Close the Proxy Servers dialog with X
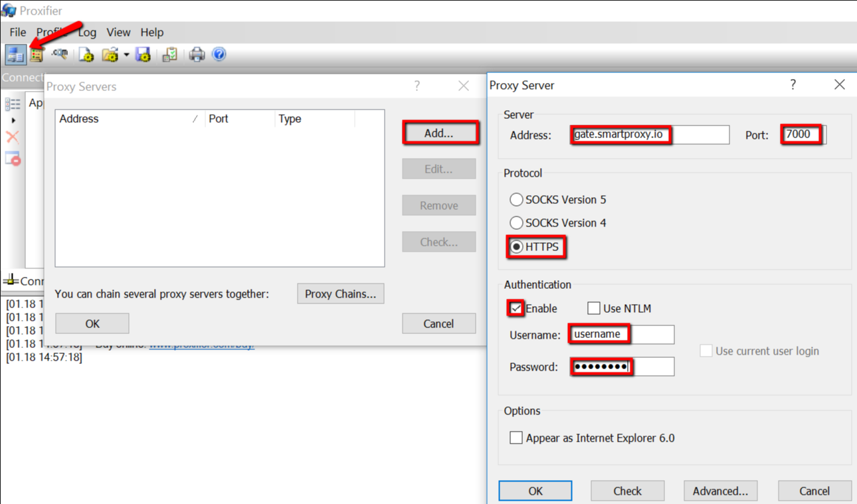Screen dimensions: 857x504 click(464, 86)
